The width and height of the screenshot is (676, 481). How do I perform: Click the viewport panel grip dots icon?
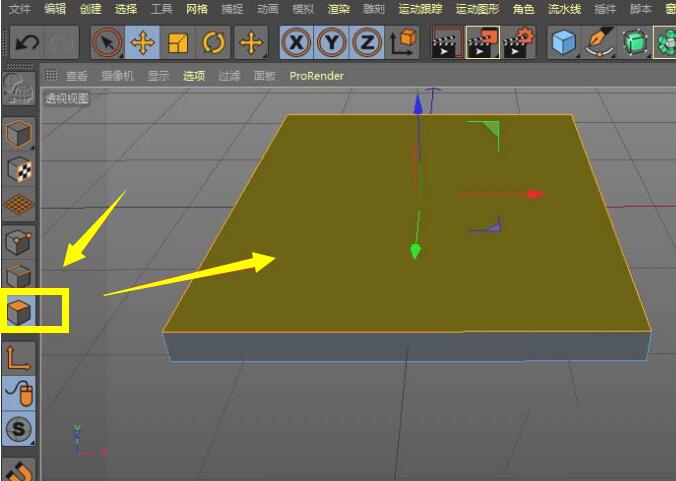pyautogui.click(x=51, y=75)
